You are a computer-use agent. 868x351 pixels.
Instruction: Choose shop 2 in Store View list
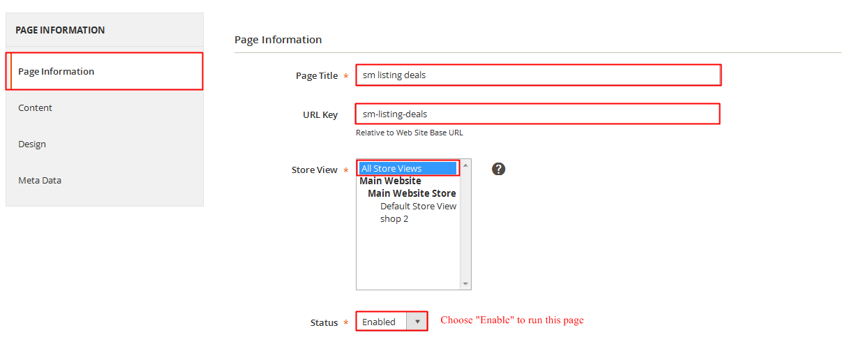coord(394,218)
